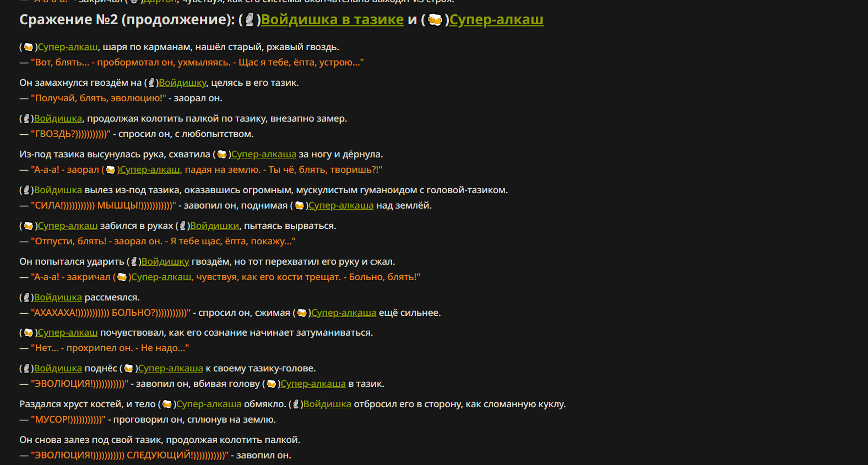Image resolution: width=868 pixels, height=465 pixels.
Task: Click moai icon beside 'Войдишка рассмеялся'
Action: tap(26, 298)
